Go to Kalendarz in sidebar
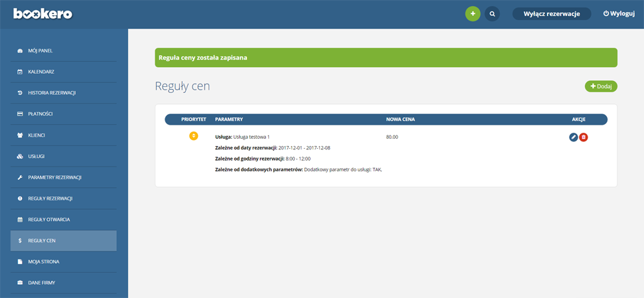Viewport: 644px width, 298px height. pyautogui.click(x=64, y=72)
